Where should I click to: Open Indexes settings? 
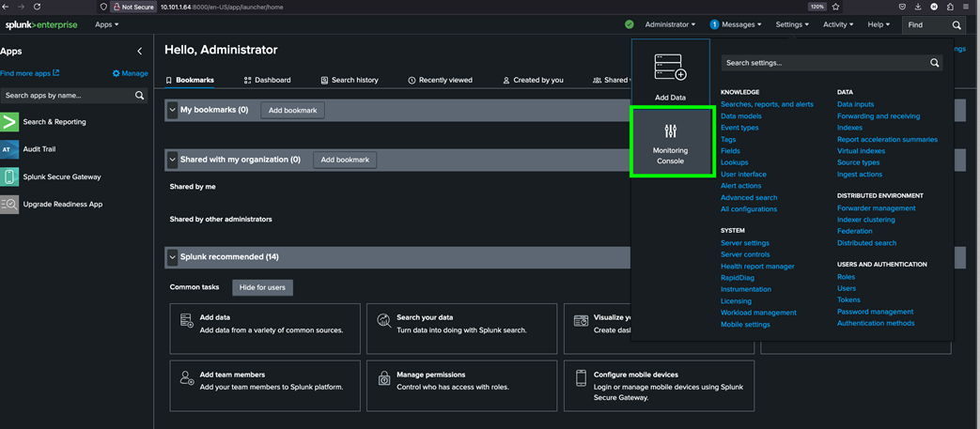pyautogui.click(x=849, y=128)
